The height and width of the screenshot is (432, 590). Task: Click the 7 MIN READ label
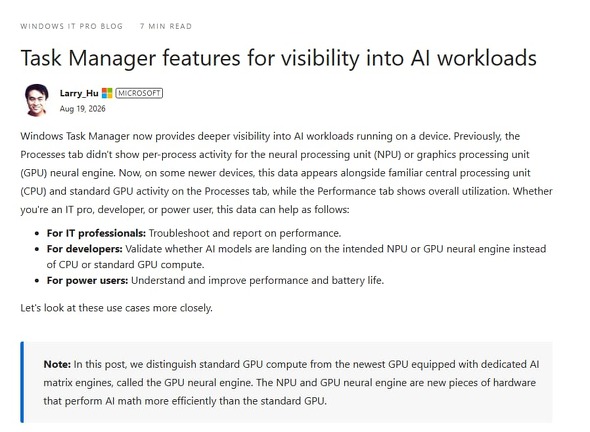coord(166,26)
